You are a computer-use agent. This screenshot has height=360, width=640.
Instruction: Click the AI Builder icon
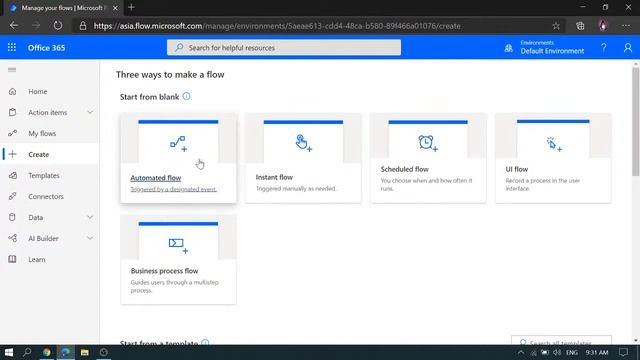point(13,238)
